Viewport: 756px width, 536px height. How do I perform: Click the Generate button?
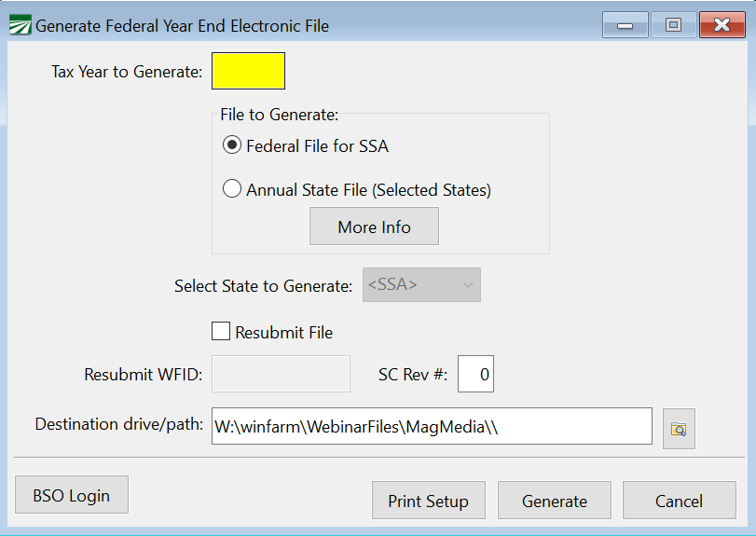point(555,501)
